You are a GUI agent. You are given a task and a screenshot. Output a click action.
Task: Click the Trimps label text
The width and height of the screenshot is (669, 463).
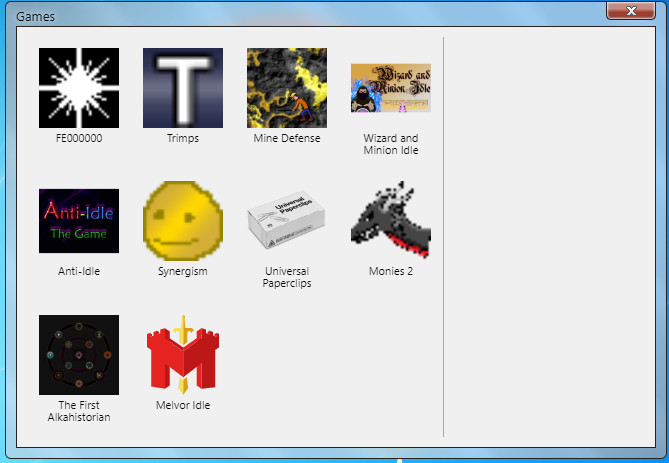183,138
